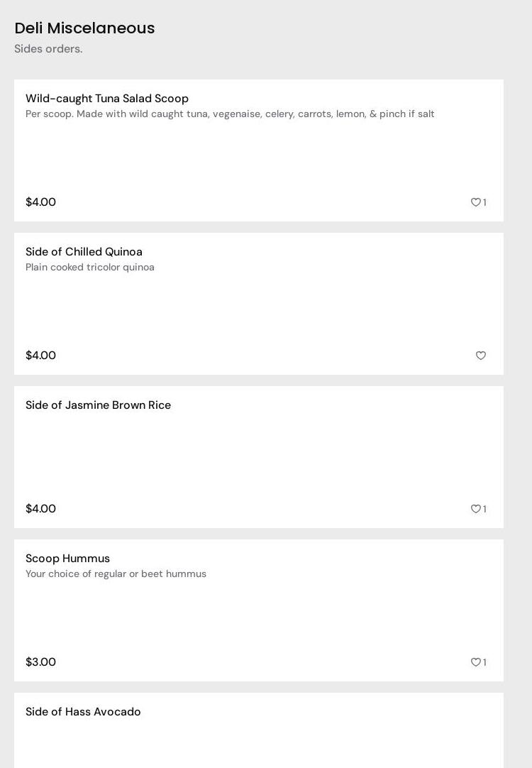Click the 'Plain cooked tricolor quinoa' description

(x=90, y=267)
